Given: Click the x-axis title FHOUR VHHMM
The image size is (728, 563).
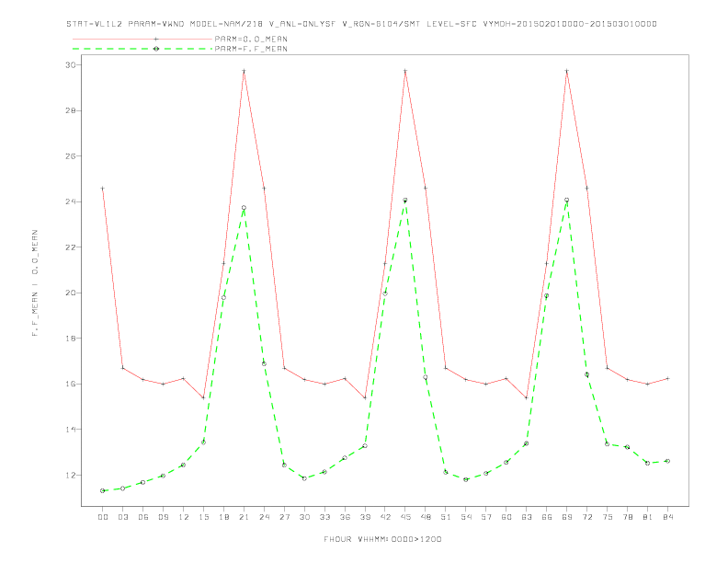Looking at the screenshot, I should pyautogui.click(x=382, y=539).
